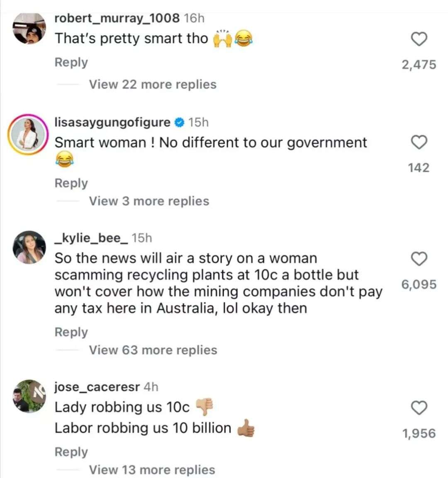This screenshot has height=478, width=448.
Task: Tap lisasaygungofigure's blue verified badge
Action: [179, 123]
